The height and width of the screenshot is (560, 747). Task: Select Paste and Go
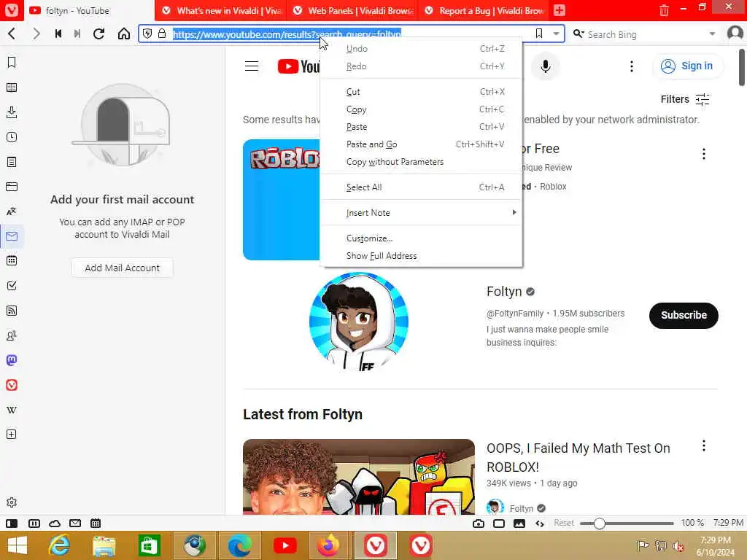pyautogui.click(x=422, y=144)
